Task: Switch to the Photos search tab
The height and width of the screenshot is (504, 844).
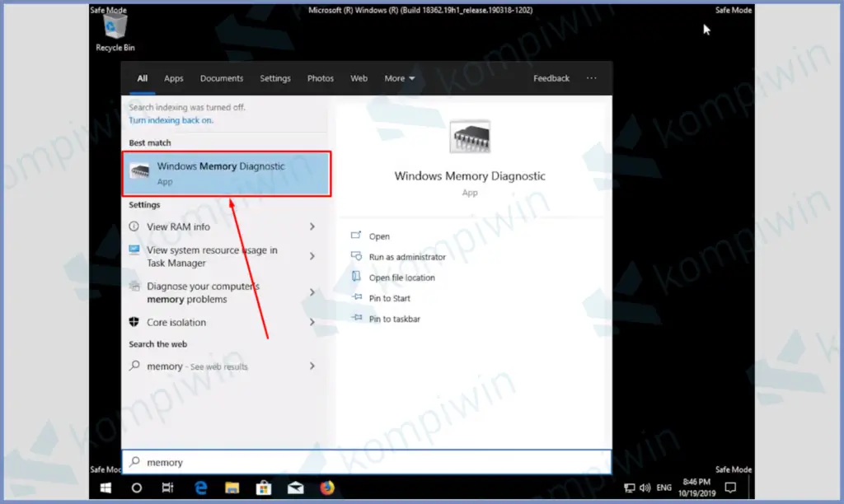Action: 321,78
